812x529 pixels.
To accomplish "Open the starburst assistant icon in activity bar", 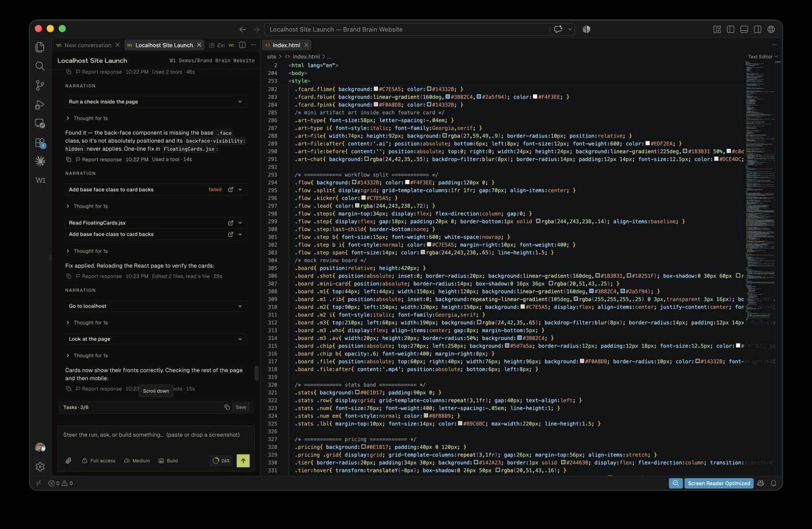I will click(x=40, y=161).
